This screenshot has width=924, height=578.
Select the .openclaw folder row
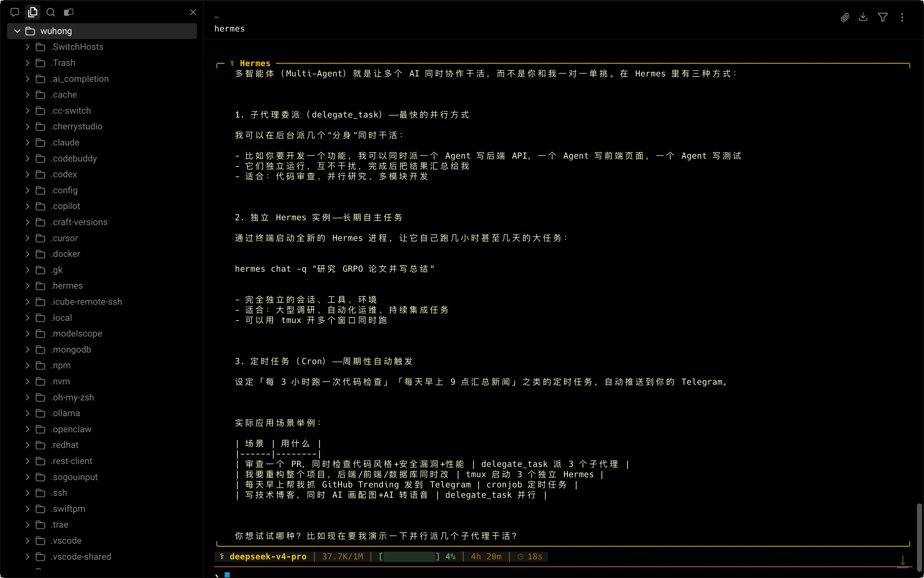coord(102,429)
